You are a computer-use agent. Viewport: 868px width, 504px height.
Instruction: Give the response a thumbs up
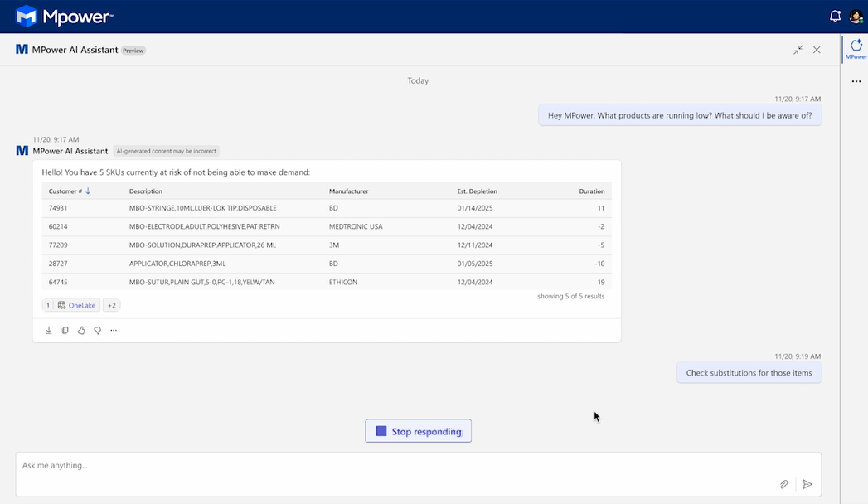(x=81, y=330)
